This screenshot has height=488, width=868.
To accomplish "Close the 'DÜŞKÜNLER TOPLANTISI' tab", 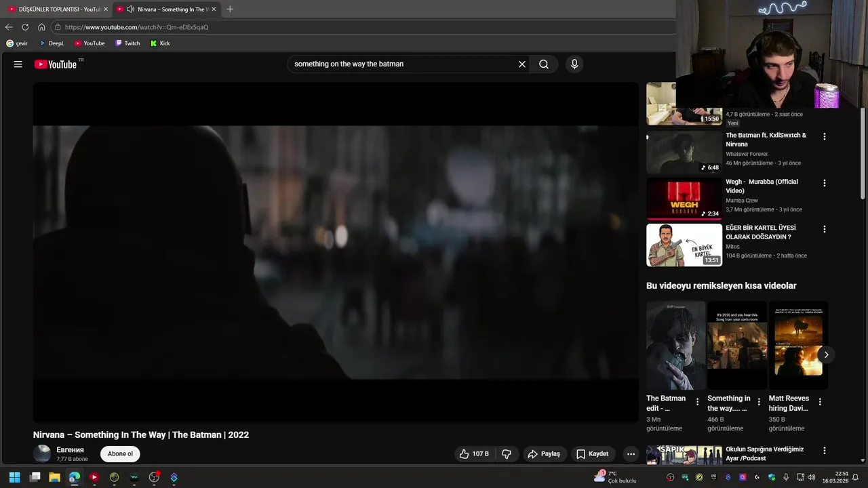I will point(105,9).
